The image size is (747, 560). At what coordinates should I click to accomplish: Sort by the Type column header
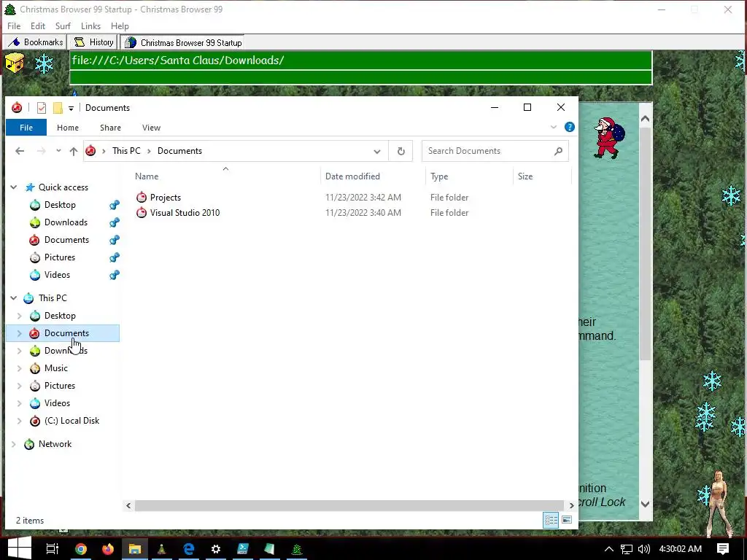pos(438,176)
